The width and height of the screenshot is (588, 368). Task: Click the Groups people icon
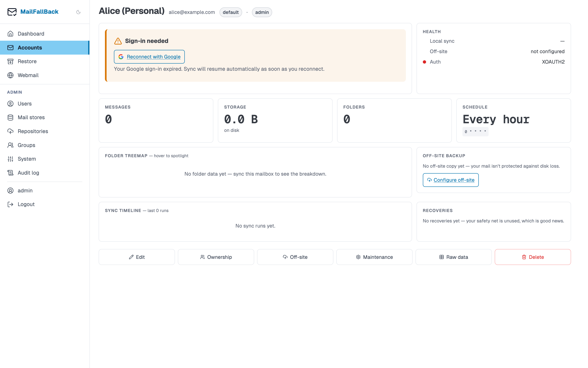10,145
